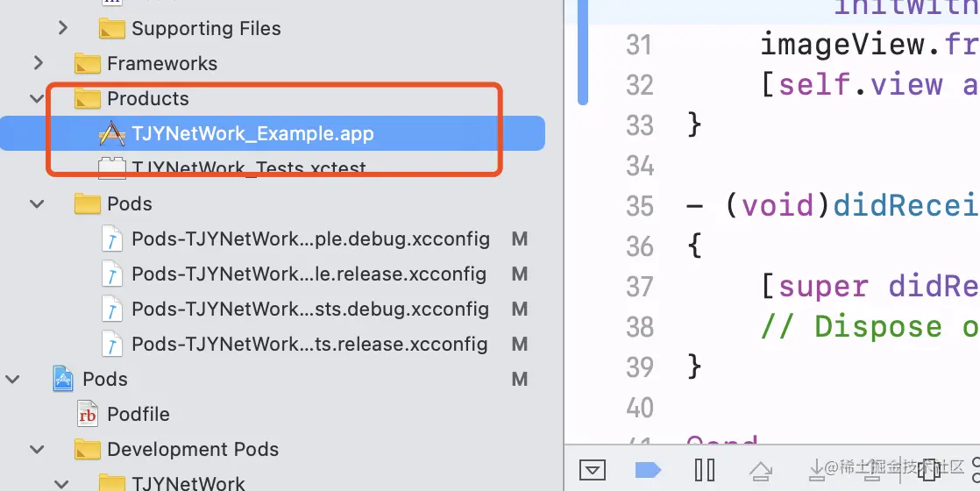Click the Development Pods folder icon
980x491 pixels.
(x=88, y=450)
